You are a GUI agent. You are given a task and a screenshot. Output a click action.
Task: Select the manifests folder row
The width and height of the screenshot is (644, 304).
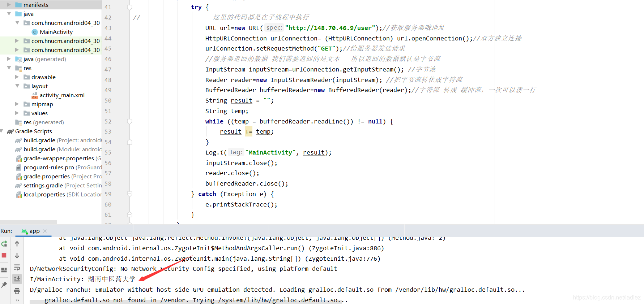click(51, 5)
